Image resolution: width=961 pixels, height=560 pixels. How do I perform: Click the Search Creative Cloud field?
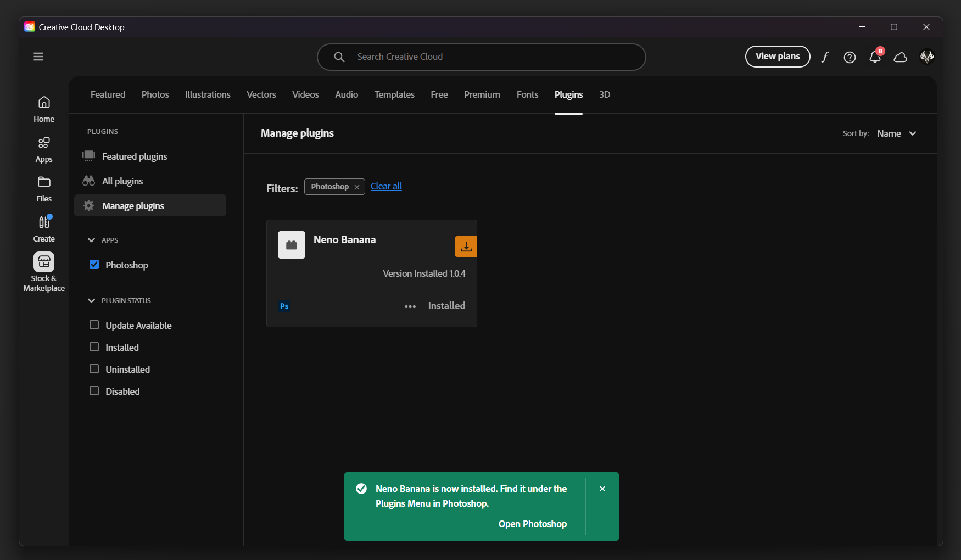pyautogui.click(x=481, y=57)
